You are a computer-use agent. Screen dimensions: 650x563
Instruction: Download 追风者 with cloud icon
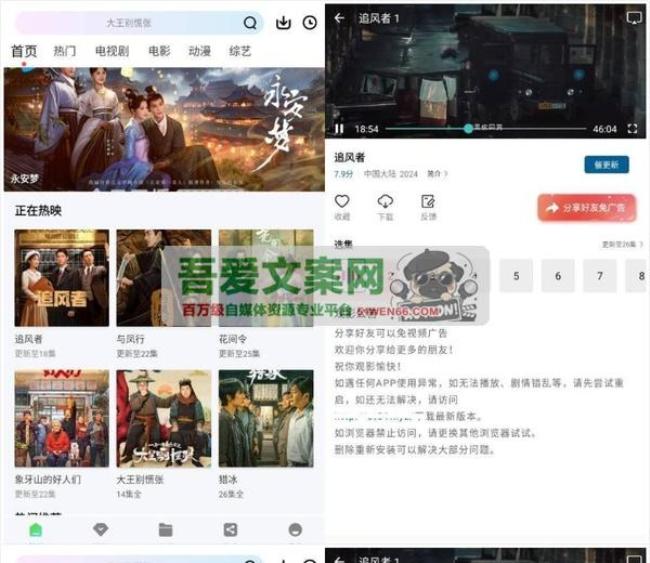point(385,201)
